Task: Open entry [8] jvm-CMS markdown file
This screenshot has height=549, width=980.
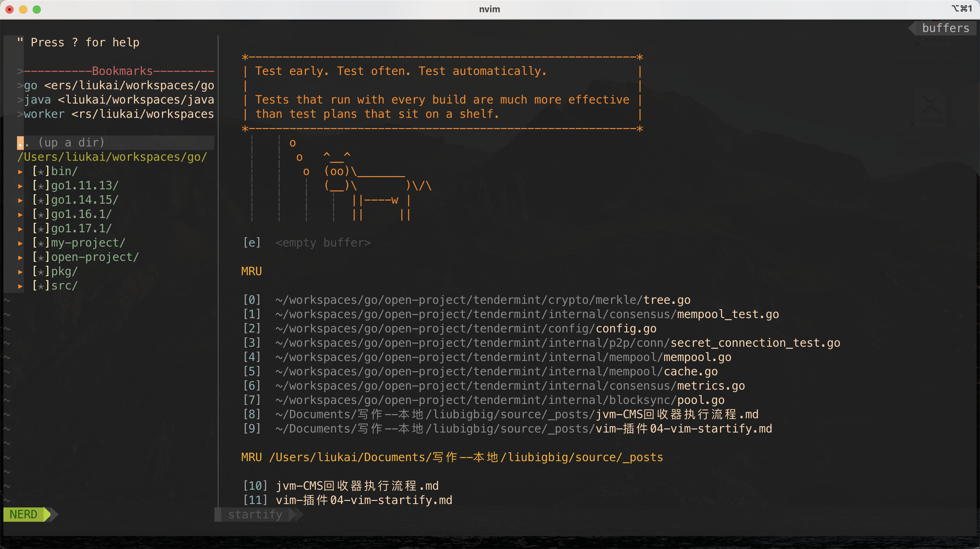Action: click(501, 414)
